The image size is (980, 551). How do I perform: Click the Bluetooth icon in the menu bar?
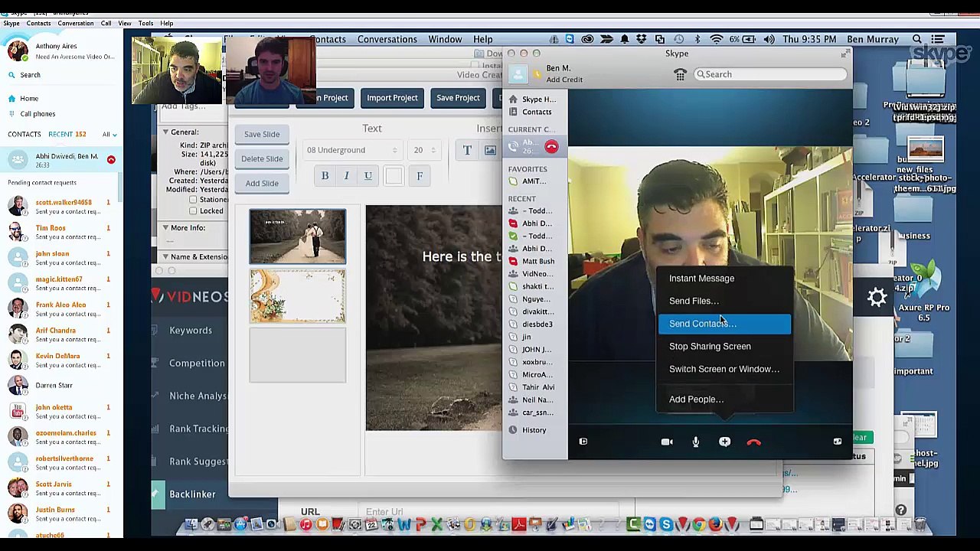pos(697,39)
